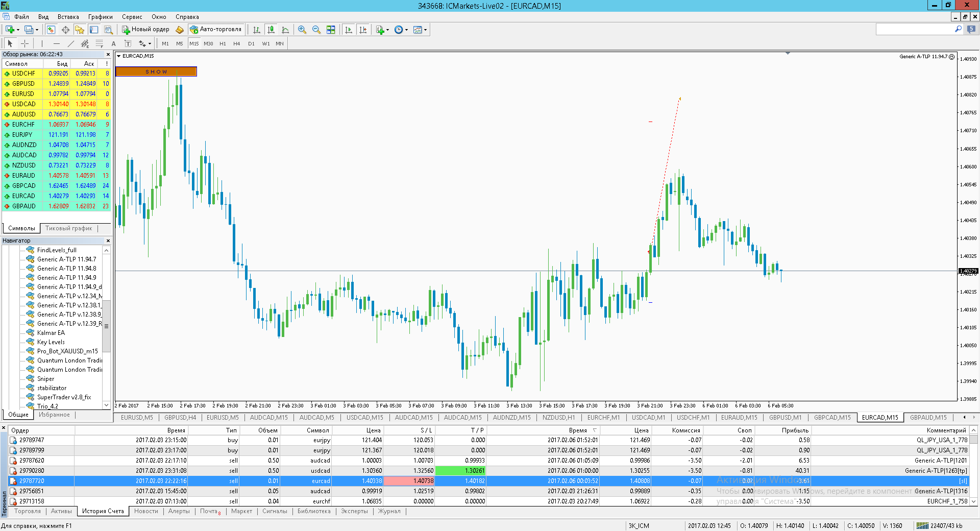Expand the Indicators dropdown arrow
This screenshot has height=531, width=980.
point(387,30)
